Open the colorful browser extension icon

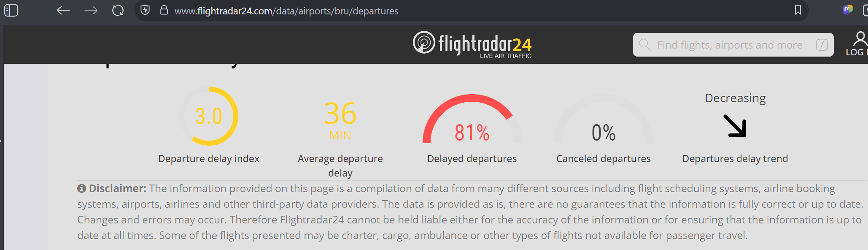coord(848,10)
